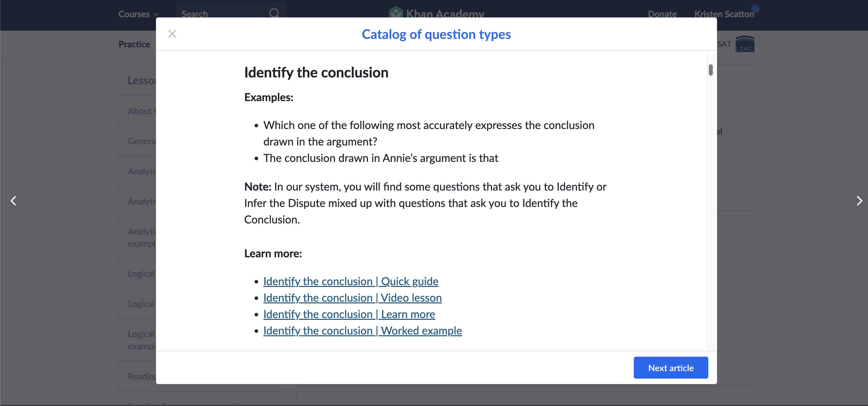Select the About lesson in sidebar
The image size is (868, 406).
click(140, 111)
